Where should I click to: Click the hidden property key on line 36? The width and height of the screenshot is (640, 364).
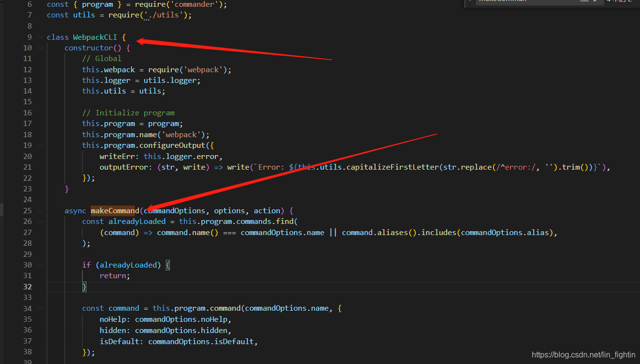(x=113, y=330)
